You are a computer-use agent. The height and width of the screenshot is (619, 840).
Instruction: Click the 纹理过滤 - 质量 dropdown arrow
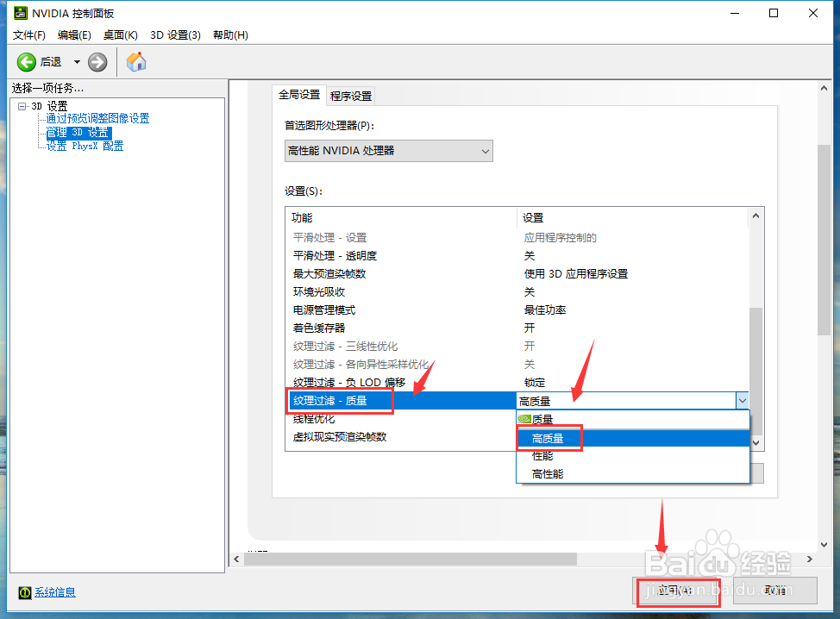click(742, 401)
